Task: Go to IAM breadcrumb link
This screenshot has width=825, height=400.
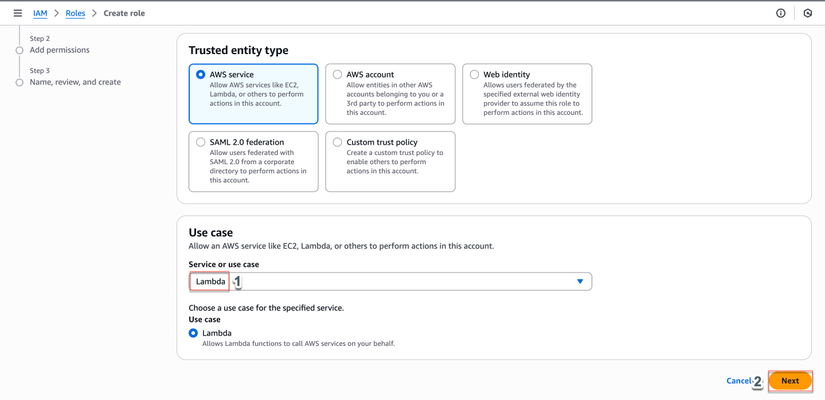Action: (x=40, y=13)
